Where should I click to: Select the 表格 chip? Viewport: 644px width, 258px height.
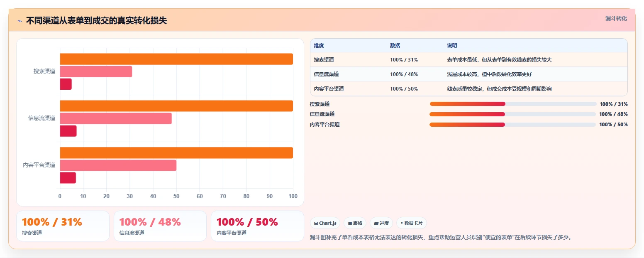click(x=355, y=223)
